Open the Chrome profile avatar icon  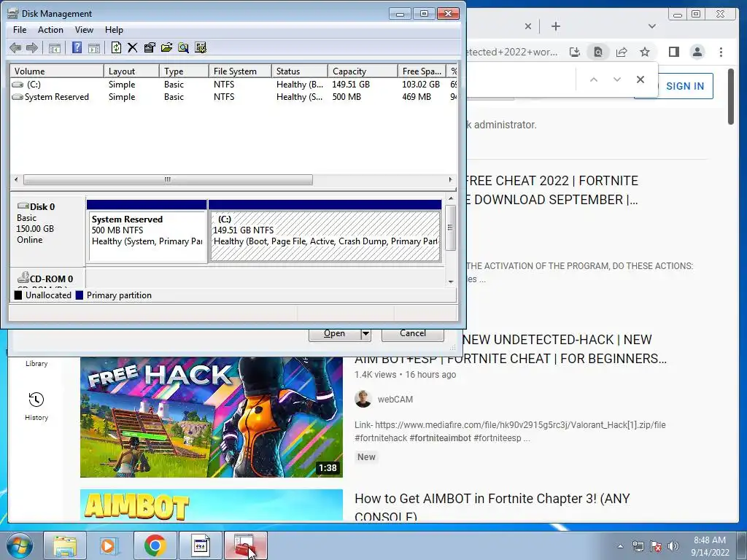click(x=697, y=52)
